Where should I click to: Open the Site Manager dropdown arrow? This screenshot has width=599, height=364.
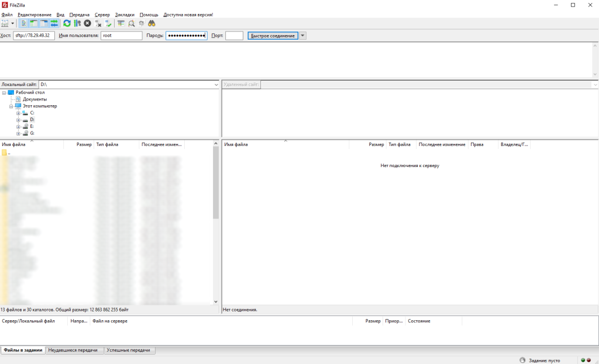tap(13, 23)
